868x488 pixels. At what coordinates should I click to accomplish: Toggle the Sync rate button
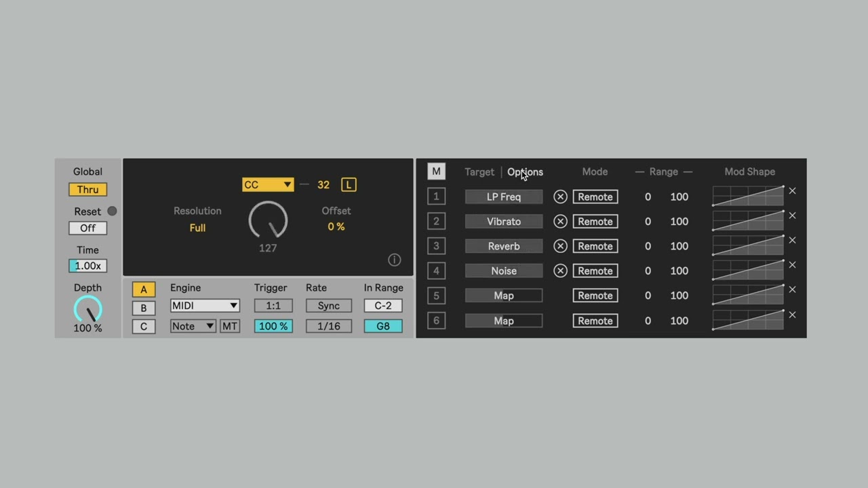(x=329, y=306)
